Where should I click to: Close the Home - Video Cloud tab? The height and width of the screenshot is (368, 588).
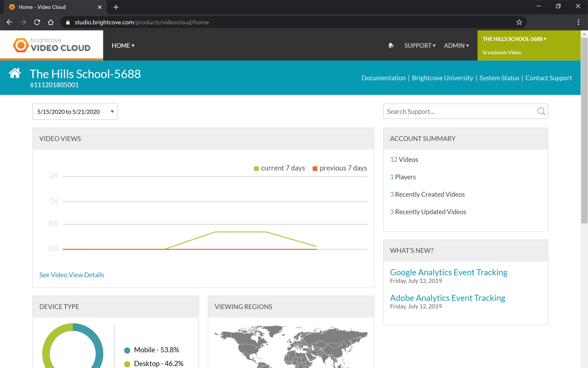pos(100,7)
